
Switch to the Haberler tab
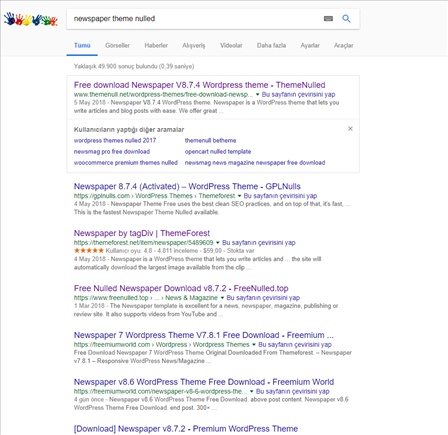(x=156, y=45)
